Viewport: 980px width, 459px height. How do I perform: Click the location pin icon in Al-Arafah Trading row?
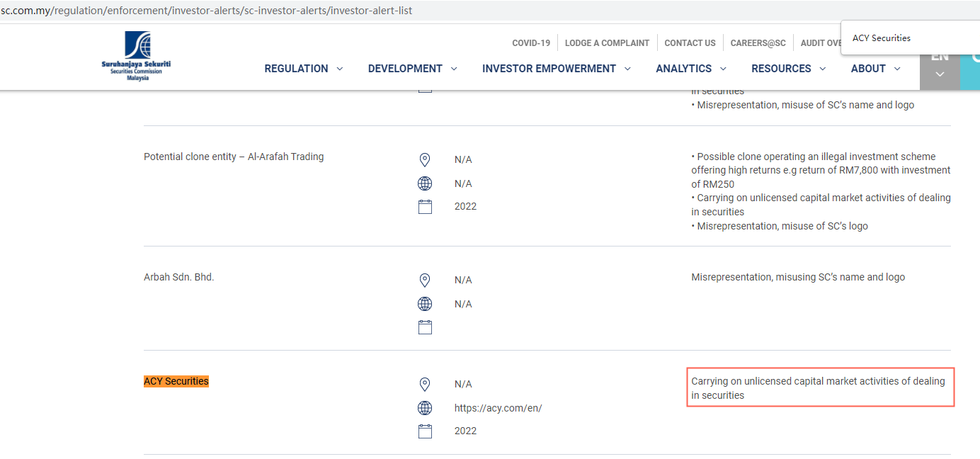point(425,160)
